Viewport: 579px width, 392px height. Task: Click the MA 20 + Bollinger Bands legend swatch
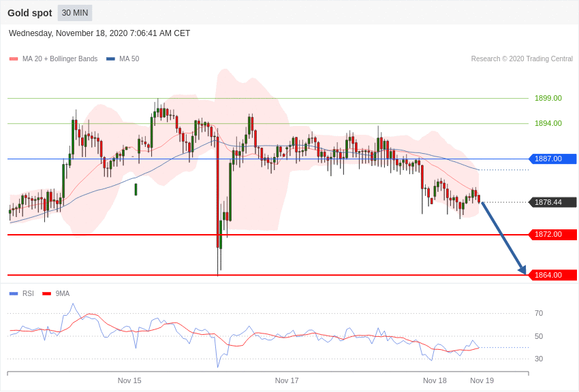[14, 59]
